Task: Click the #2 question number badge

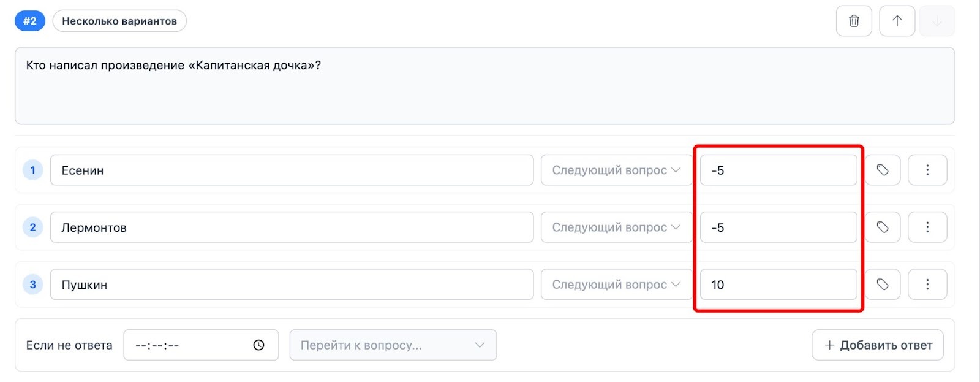Action: point(30,21)
